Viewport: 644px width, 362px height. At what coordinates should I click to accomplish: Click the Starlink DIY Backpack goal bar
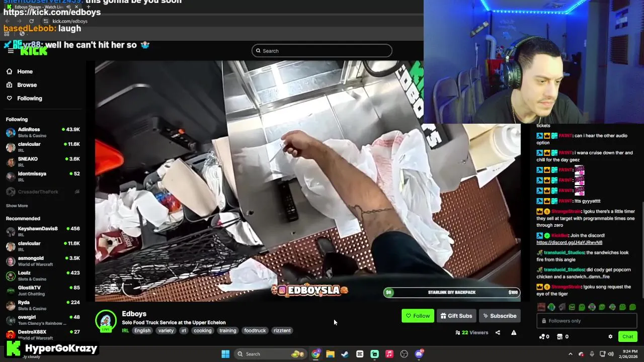pyautogui.click(x=452, y=292)
